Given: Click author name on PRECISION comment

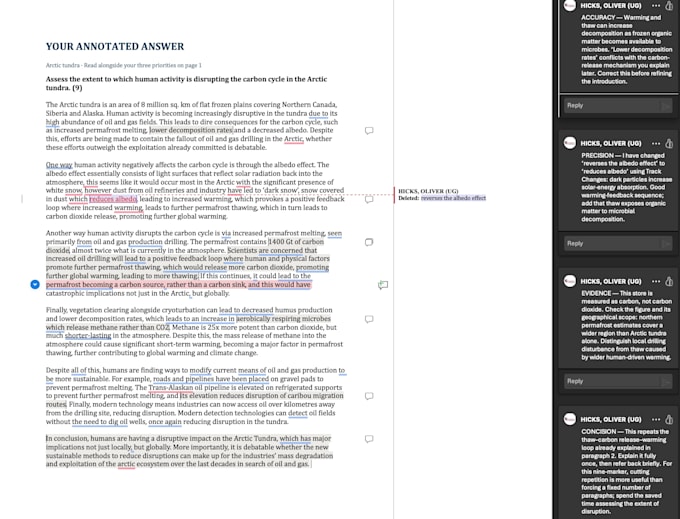Looking at the screenshot, I should pyautogui.click(x=611, y=144).
